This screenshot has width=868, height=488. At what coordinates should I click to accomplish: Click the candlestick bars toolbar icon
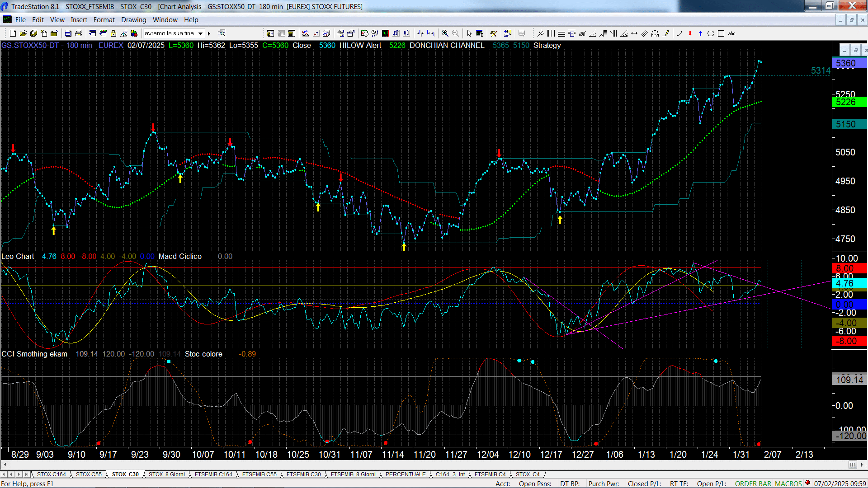406,33
